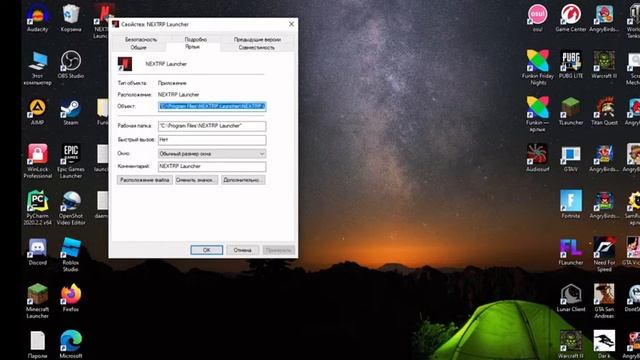The width and height of the screenshot is (640, 360).
Task: Select the Titan Quest desktop shortcut
Action: [x=604, y=111]
